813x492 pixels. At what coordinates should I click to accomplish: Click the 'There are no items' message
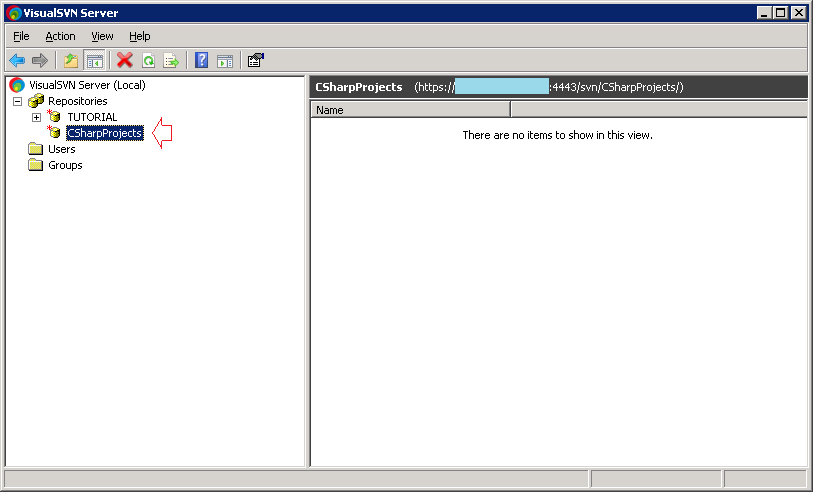tap(557, 135)
